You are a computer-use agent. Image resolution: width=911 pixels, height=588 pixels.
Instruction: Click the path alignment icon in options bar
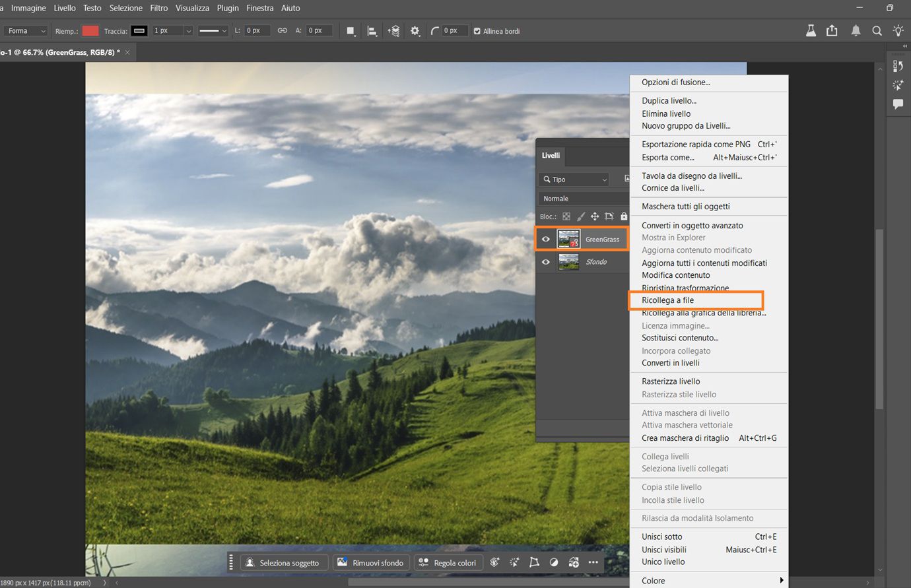tap(372, 31)
